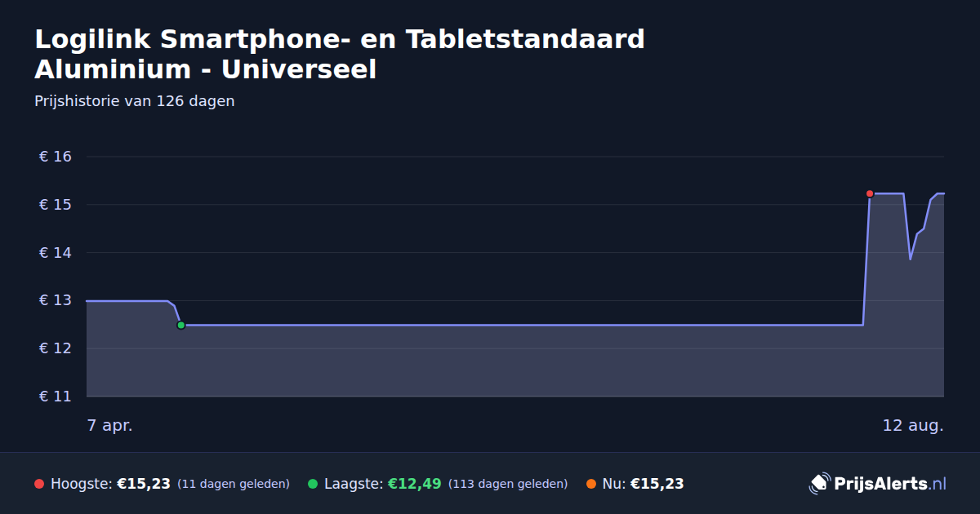Viewport: 980px width, 514px height.
Task: Click the 12 aug. end date label
Action: point(913,425)
